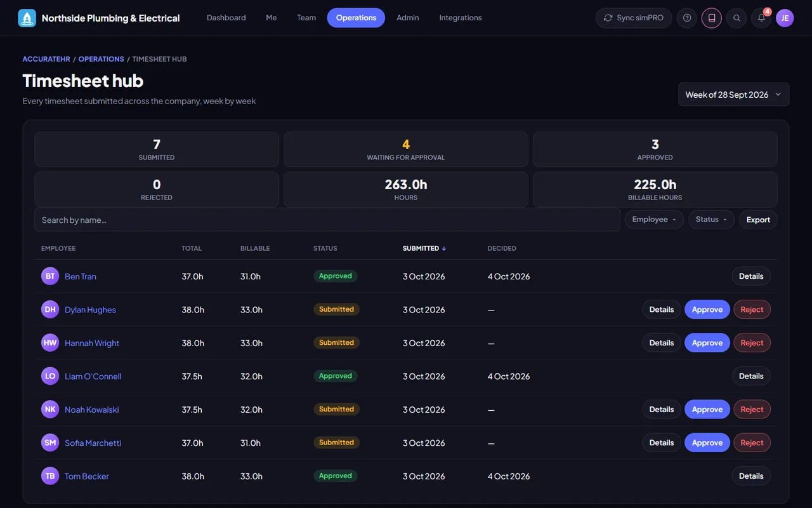Open the Me nav item
The image size is (812, 508).
272,18
